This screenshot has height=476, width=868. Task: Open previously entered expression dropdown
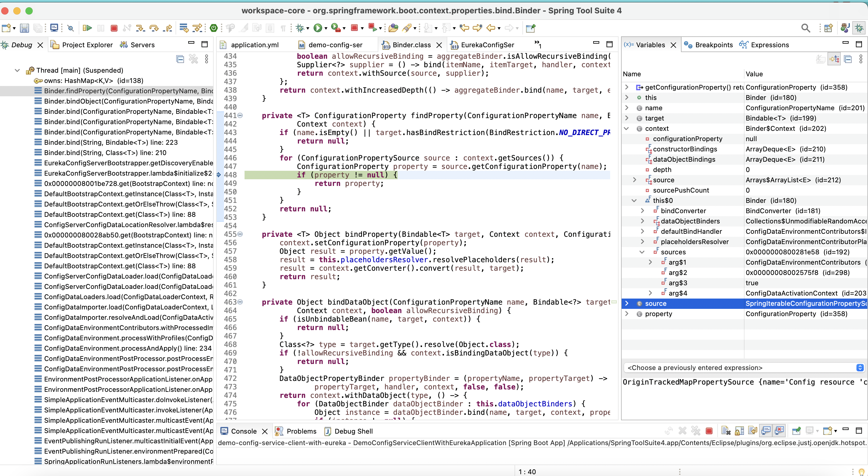860,368
